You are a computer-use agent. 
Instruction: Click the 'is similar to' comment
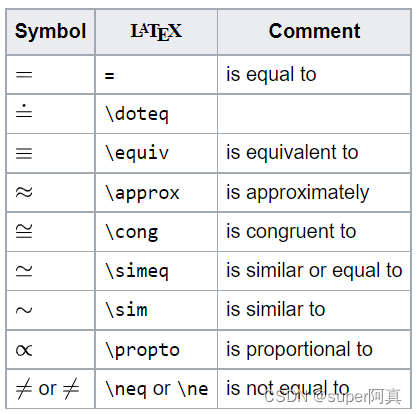[275, 309]
